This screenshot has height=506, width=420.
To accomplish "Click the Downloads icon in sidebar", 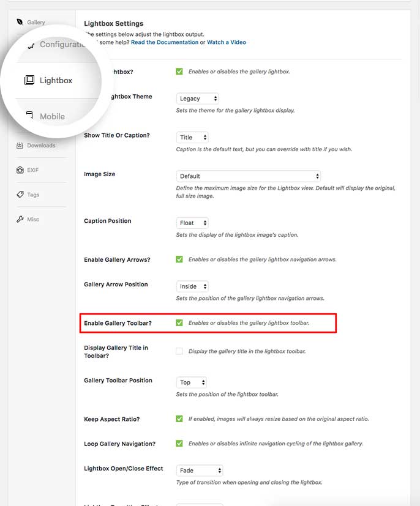I will 20,146.
